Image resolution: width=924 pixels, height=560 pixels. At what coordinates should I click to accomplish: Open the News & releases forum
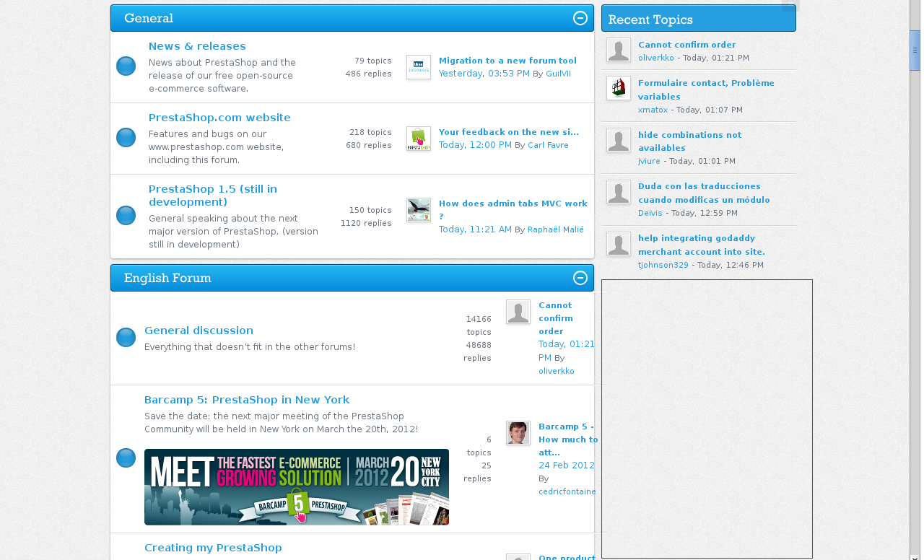coord(197,46)
